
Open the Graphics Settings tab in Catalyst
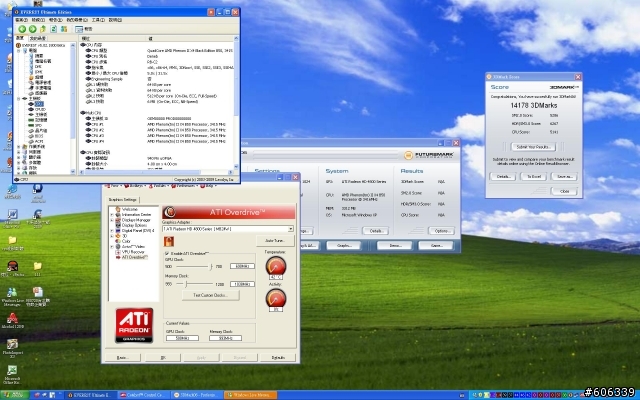point(122,200)
